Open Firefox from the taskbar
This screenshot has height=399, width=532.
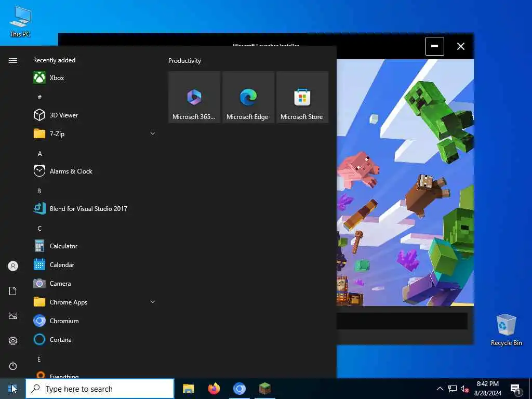(x=214, y=389)
